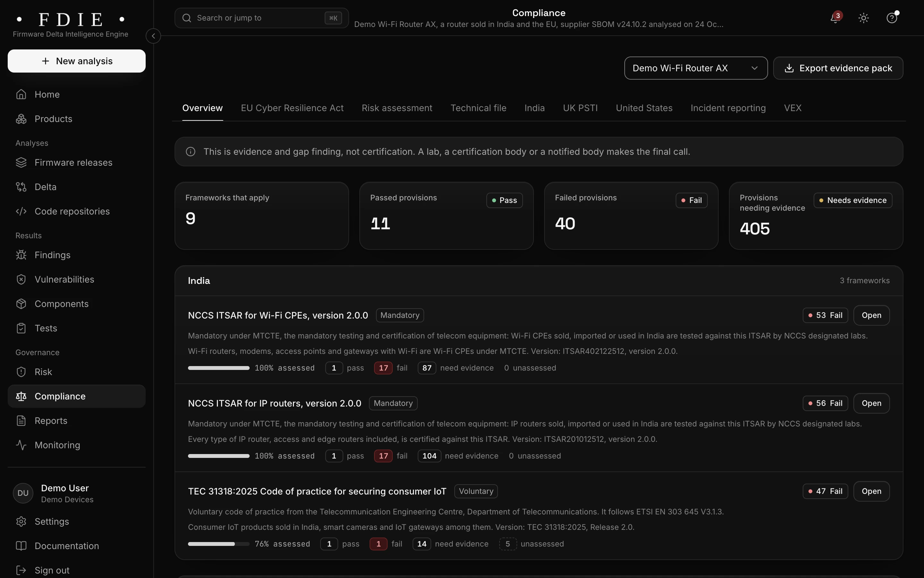Toggle the light/dark theme sun icon

click(x=864, y=18)
